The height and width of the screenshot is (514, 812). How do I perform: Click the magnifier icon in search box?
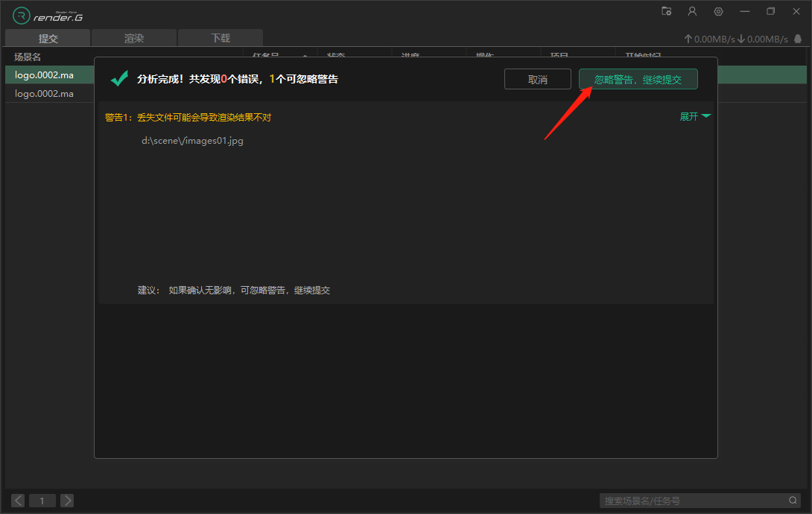tap(793, 501)
